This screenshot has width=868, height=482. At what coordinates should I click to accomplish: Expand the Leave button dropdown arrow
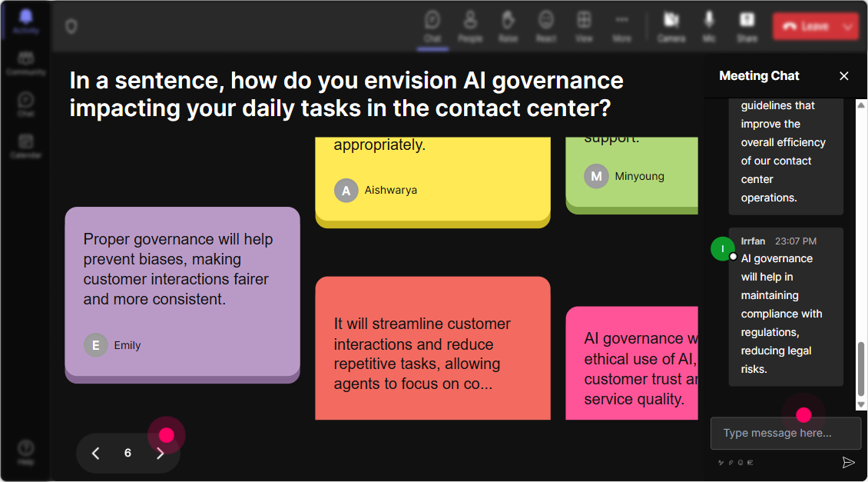coord(848,26)
